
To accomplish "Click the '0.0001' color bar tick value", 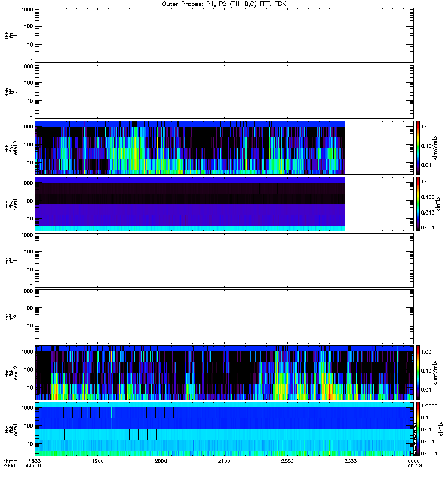I will (429, 454).
